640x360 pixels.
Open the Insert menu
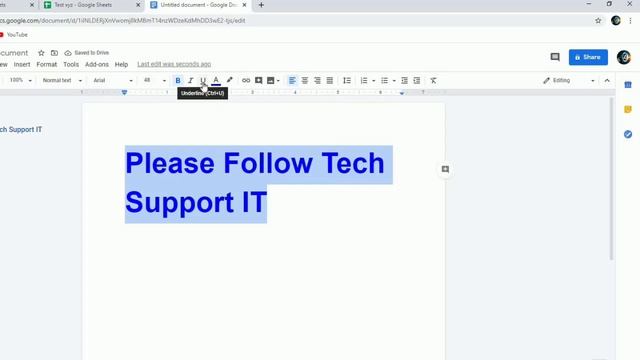point(22,64)
